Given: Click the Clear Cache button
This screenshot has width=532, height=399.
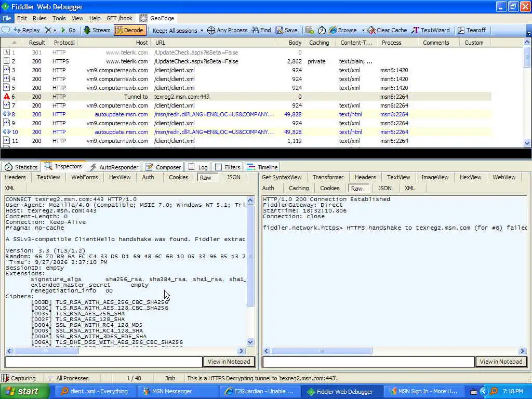Looking at the screenshot, I should coord(387,30).
